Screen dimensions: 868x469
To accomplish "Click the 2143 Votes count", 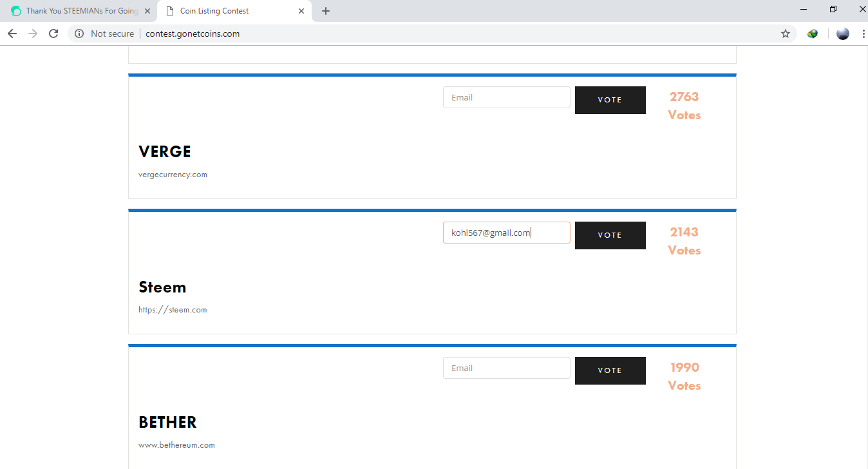I will (x=684, y=241).
